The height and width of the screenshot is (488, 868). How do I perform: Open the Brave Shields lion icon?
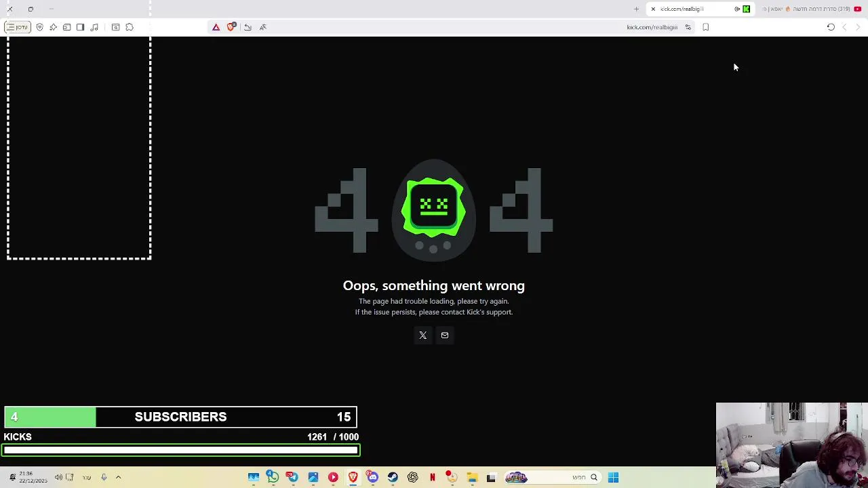(231, 27)
